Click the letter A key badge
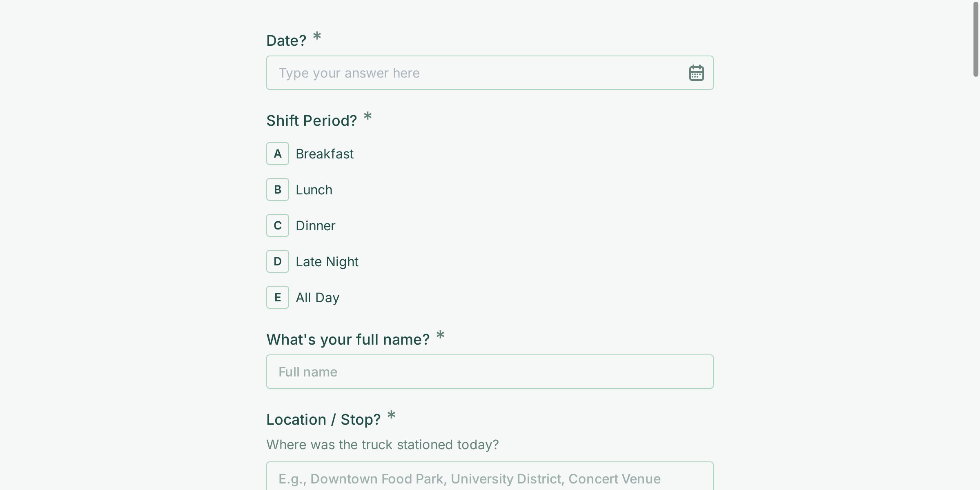This screenshot has height=490, width=980. (x=278, y=154)
